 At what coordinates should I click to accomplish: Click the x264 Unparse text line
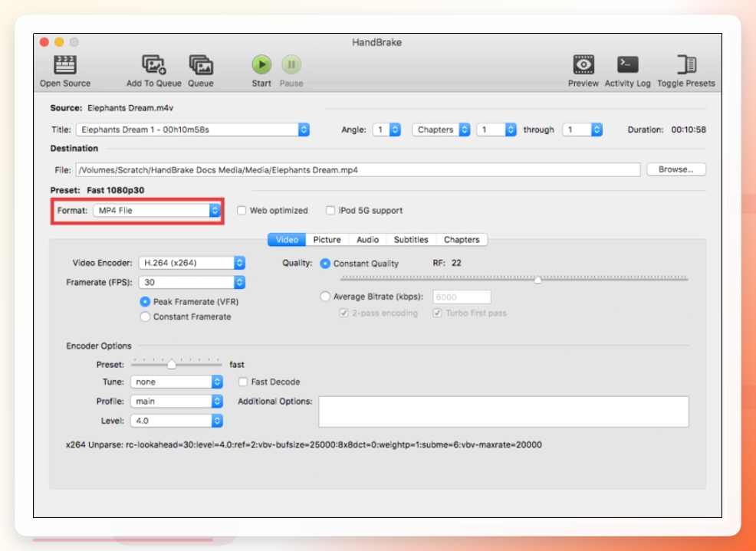(304, 444)
